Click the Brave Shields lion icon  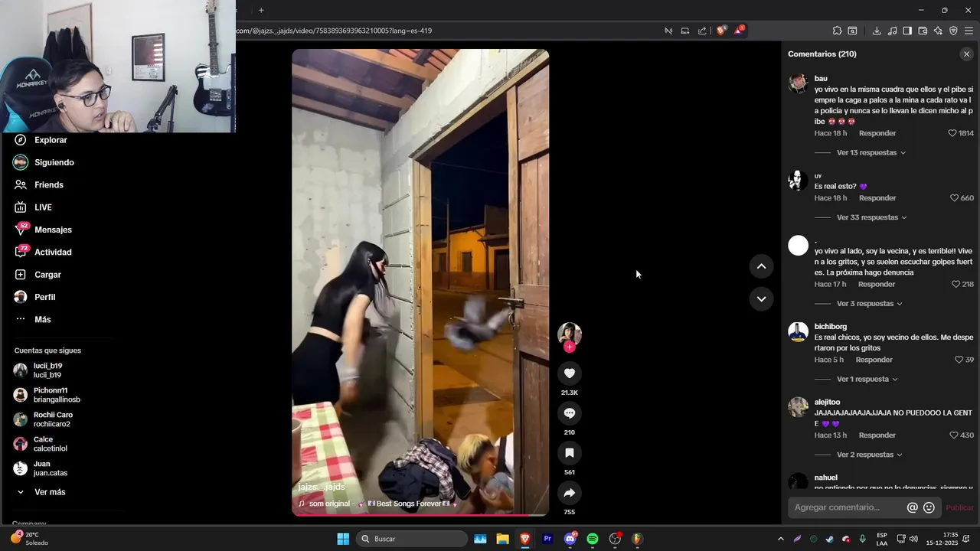720,31
